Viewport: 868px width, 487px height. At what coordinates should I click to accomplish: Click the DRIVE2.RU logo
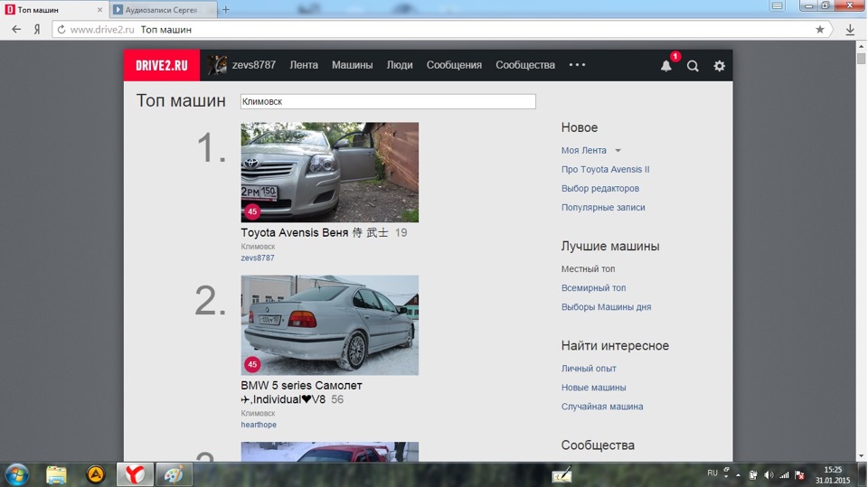162,65
